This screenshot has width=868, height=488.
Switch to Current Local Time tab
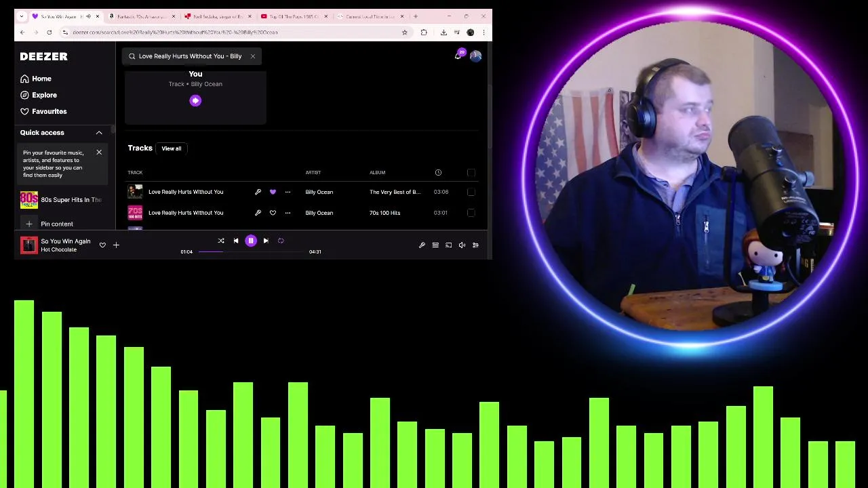pos(368,16)
